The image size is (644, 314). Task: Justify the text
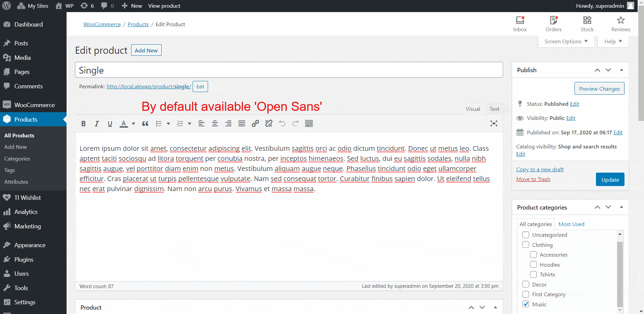coord(242,124)
